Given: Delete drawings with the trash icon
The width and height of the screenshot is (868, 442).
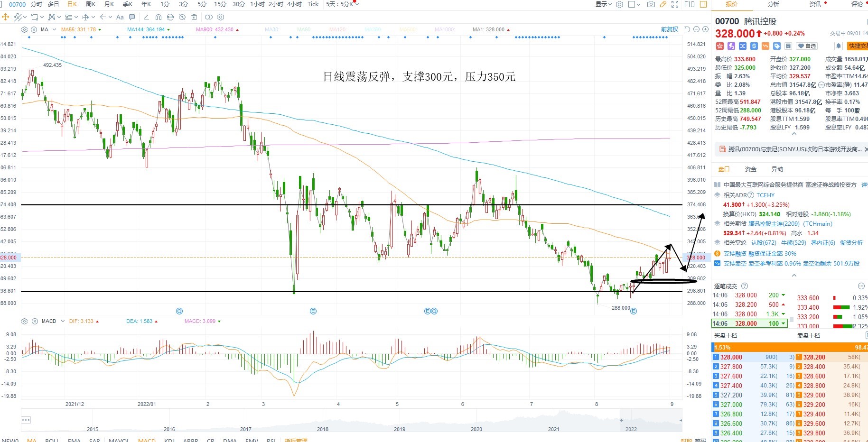Looking at the screenshot, I should click(194, 17).
